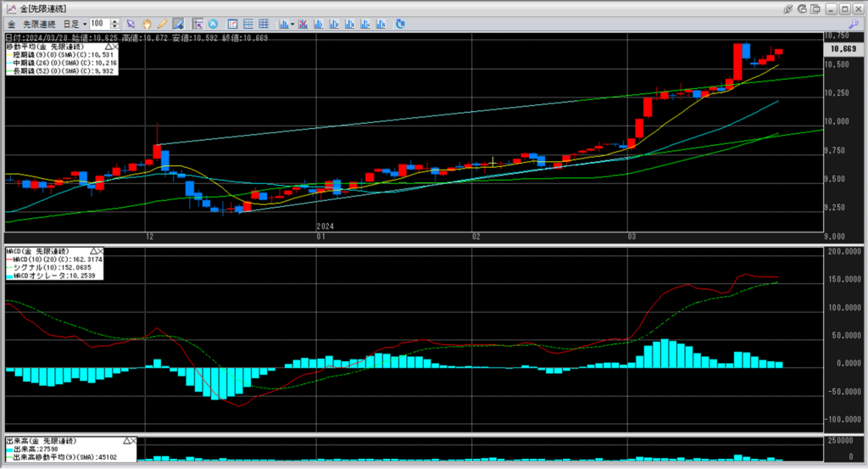The width and height of the screenshot is (868, 469).
Task: Open the chart type dropdown arrow
Action: pyautogui.click(x=292, y=23)
